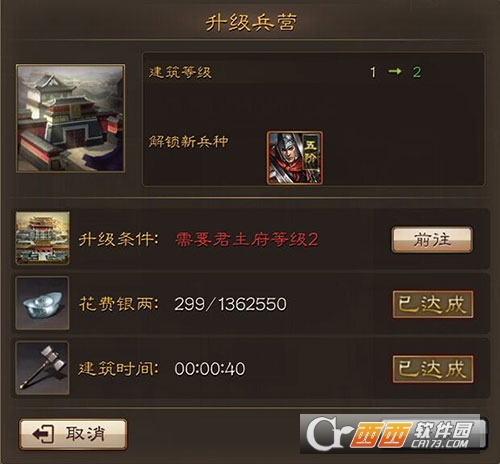Click the barracks building image
The image size is (500, 464).
click(x=71, y=118)
